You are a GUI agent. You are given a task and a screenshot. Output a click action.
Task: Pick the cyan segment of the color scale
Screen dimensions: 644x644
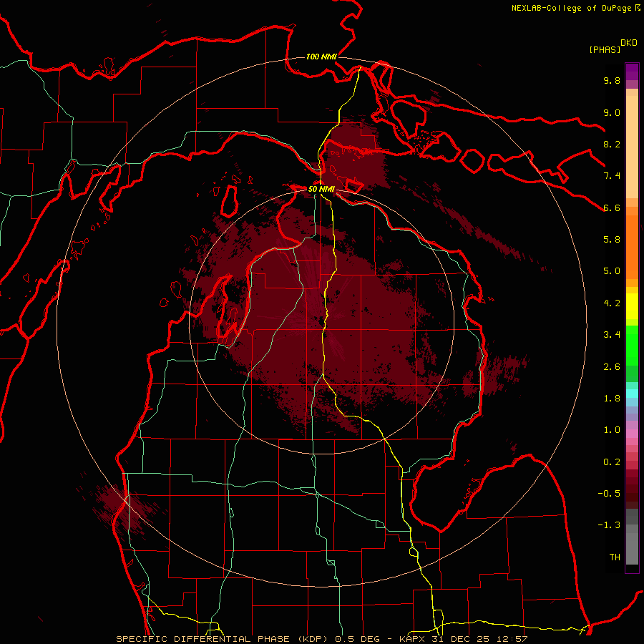[632, 394]
